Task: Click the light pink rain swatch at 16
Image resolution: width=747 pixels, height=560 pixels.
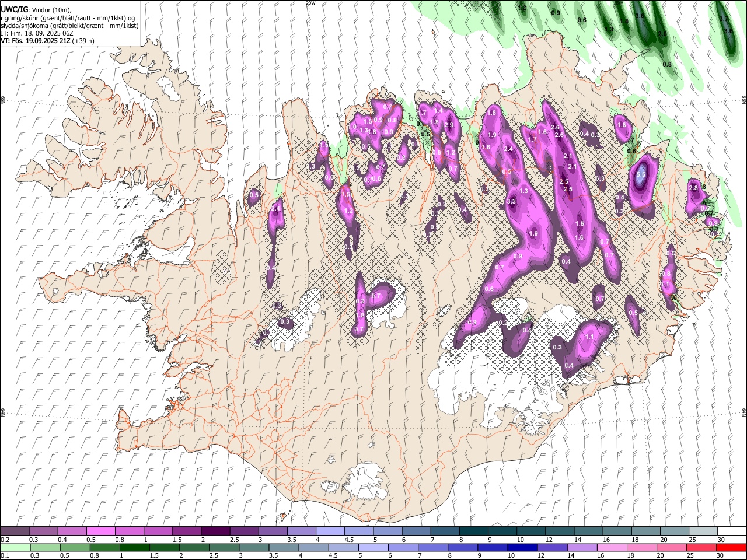Action: click(x=611, y=547)
